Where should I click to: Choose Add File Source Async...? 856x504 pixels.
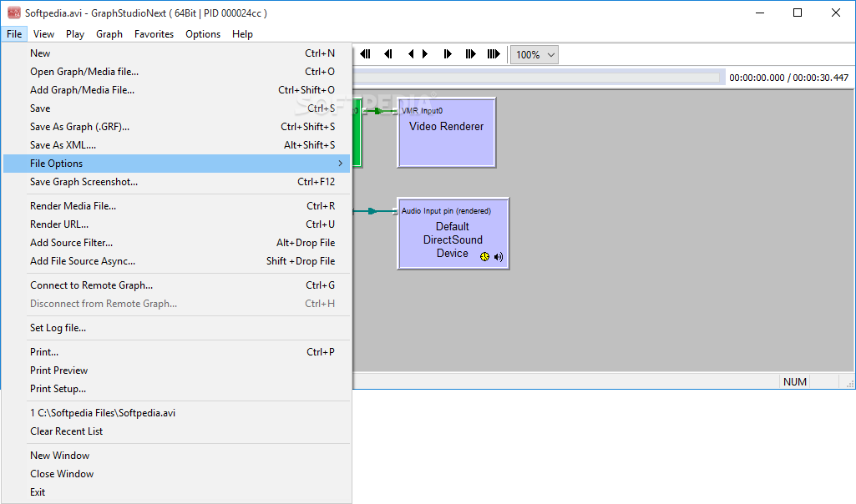click(177, 261)
